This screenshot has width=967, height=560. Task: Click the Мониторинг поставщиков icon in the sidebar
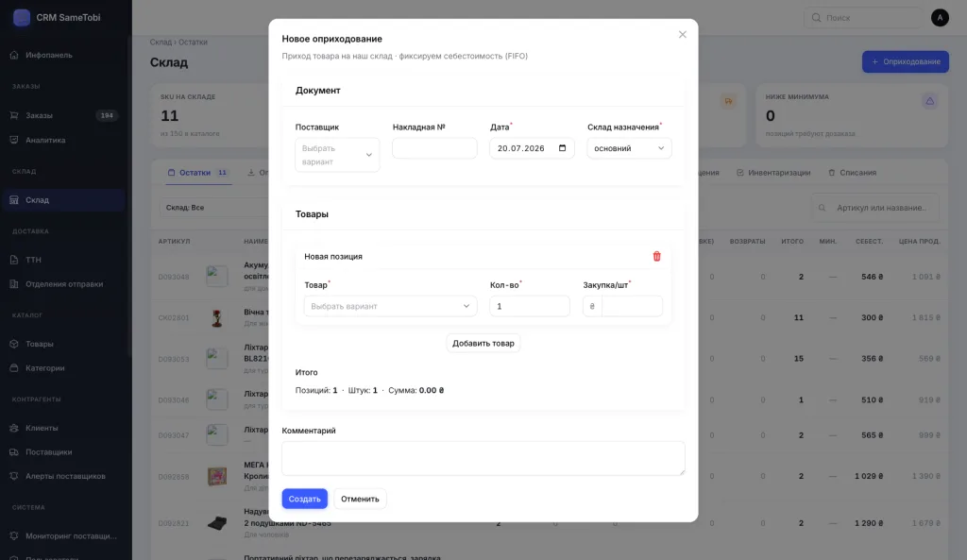[14, 536]
